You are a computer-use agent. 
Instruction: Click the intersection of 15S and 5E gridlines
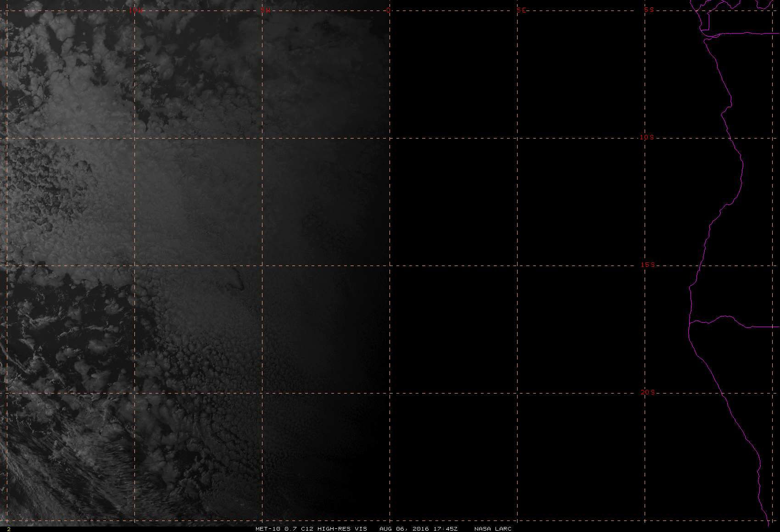pos(518,265)
